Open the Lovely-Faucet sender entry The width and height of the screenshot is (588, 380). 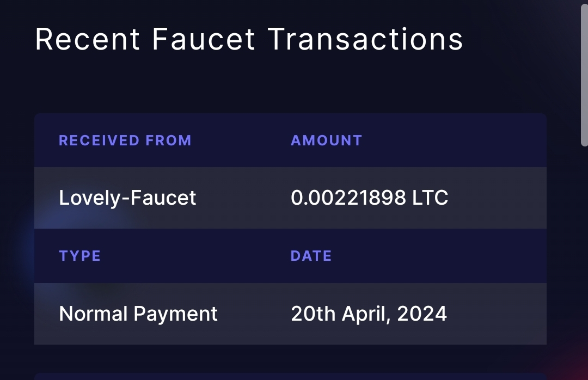tap(127, 198)
